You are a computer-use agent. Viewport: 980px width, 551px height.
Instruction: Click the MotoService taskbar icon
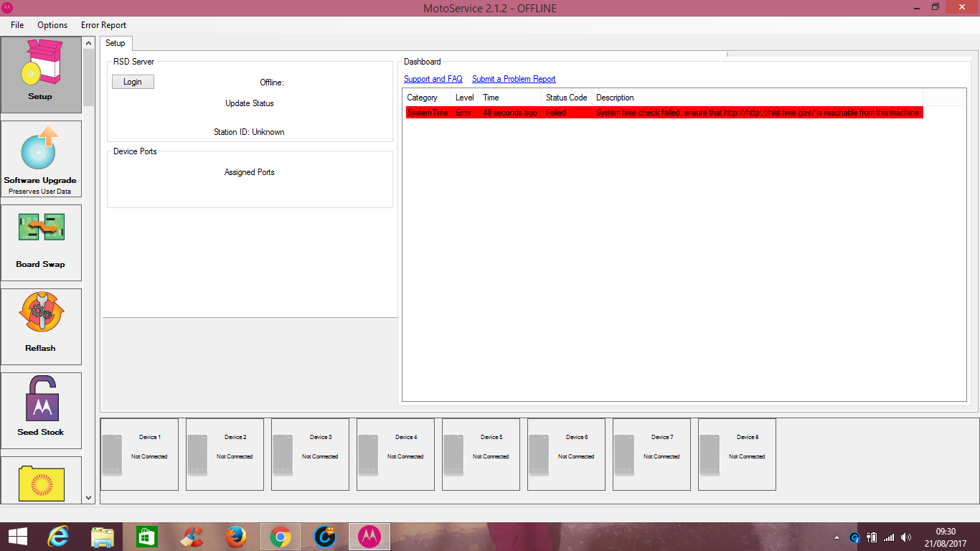point(369,537)
